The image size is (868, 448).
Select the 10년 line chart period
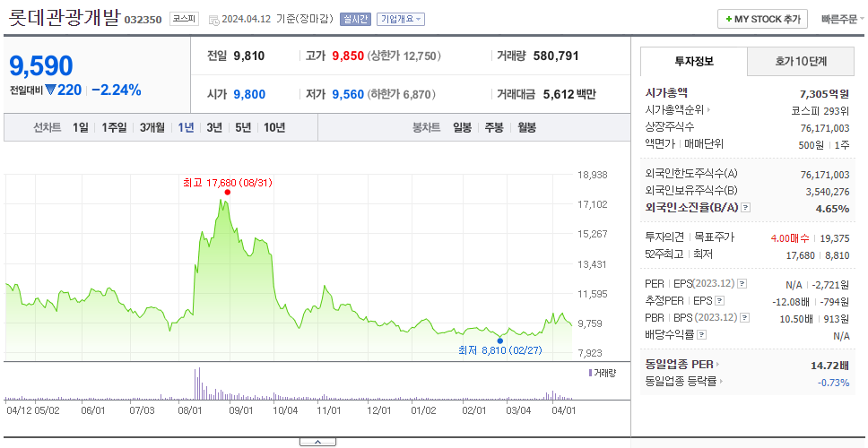point(274,128)
